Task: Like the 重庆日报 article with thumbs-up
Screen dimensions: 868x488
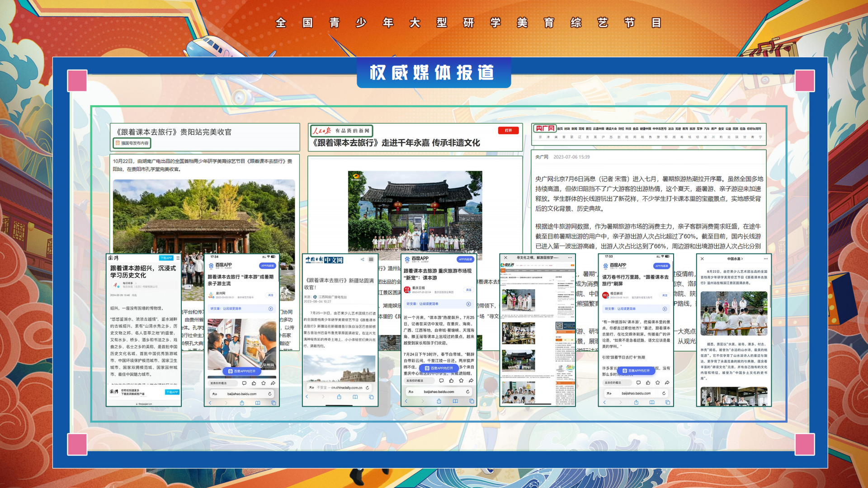Action: coord(452,380)
